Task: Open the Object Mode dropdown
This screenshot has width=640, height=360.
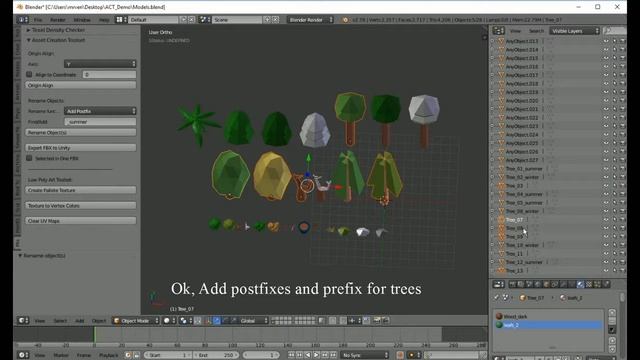Action: pyautogui.click(x=136, y=321)
